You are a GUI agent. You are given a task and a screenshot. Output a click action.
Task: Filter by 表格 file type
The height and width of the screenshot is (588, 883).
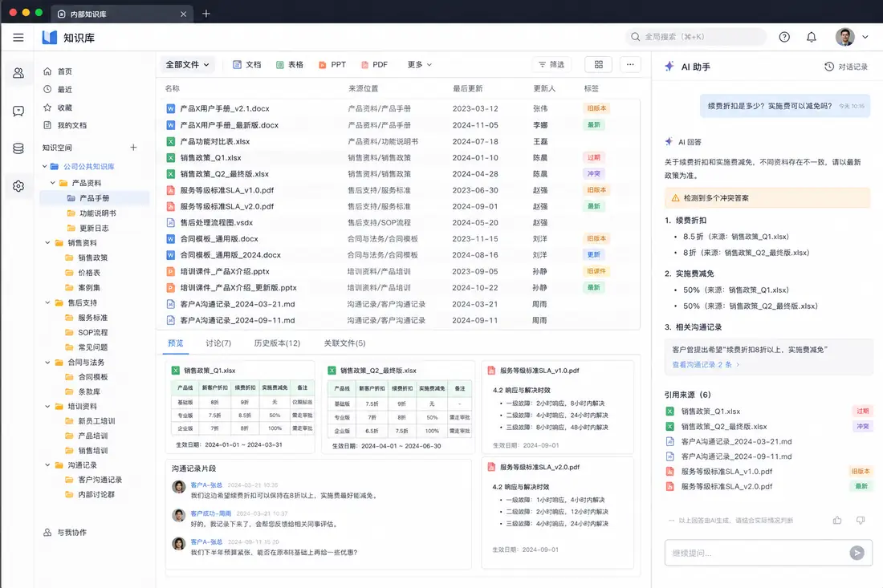[x=290, y=65]
